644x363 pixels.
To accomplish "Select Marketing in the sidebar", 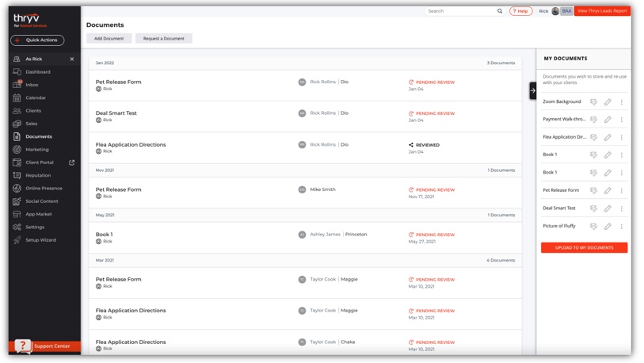I will tap(37, 150).
